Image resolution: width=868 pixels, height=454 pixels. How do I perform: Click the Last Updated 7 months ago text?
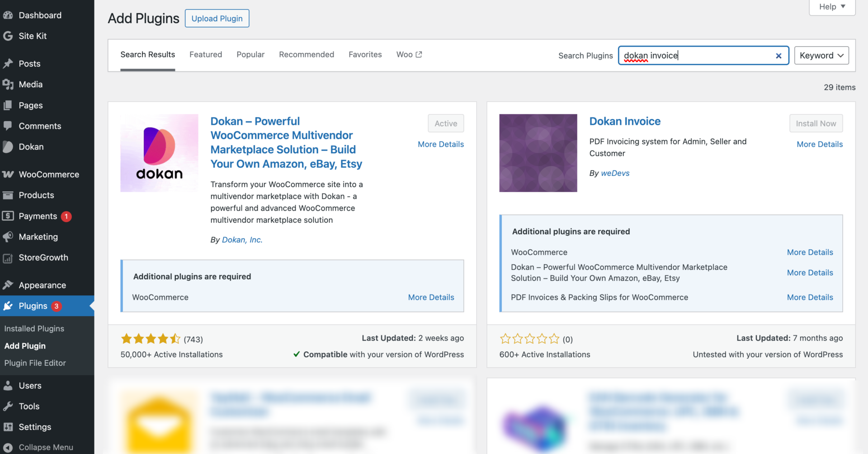[x=789, y=338]
